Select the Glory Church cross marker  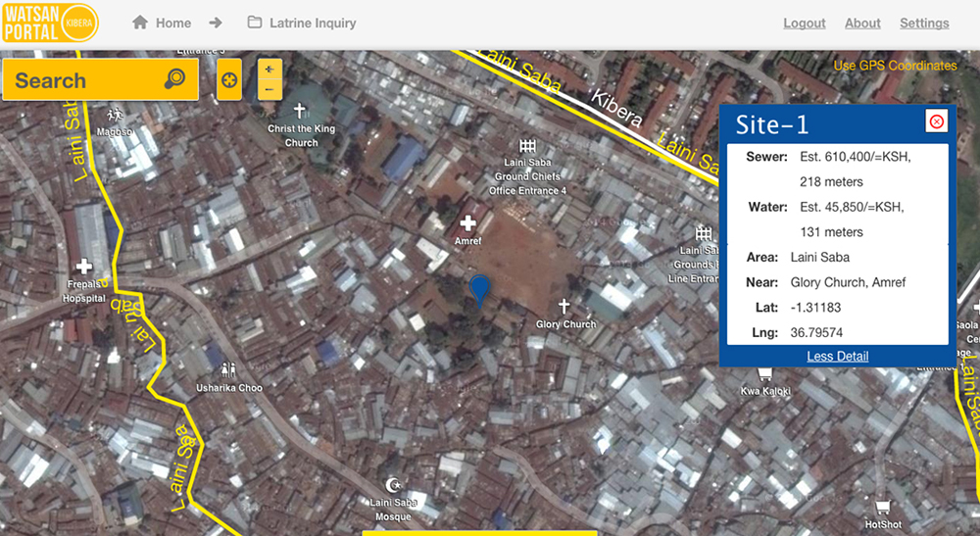pyautogui.click(x=563, y=306)
